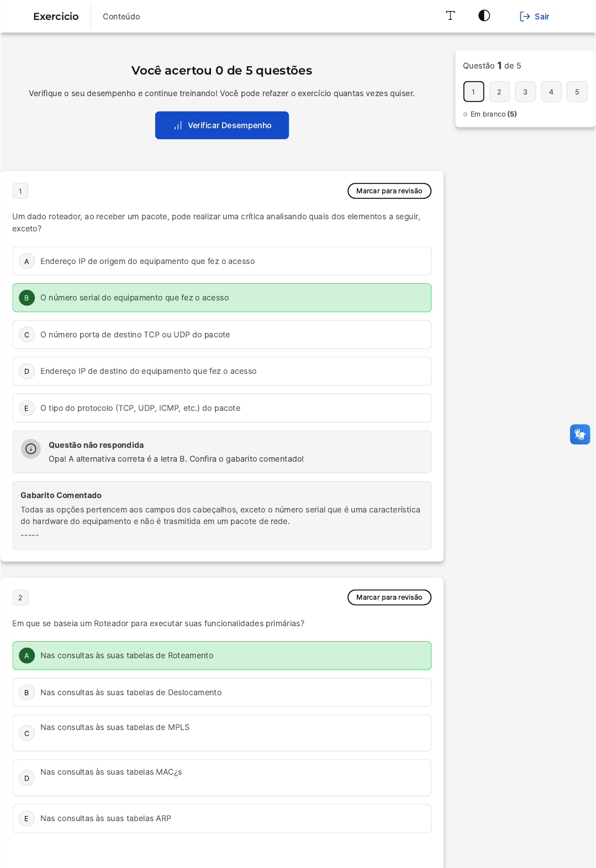Choose option D tabelas MAC in question 2
The width and height of the screenshot is (596, 868).
click(222, 777)
